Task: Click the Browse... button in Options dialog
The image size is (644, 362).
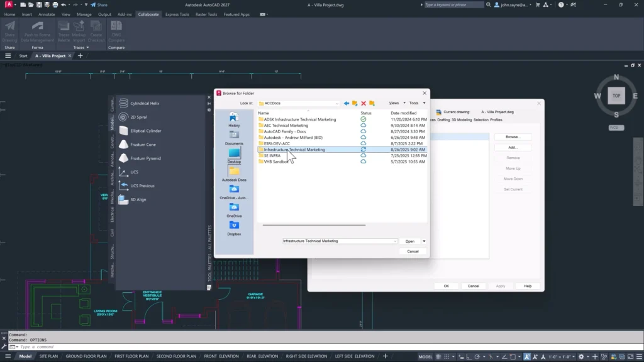Action: click(x=513, y=137)
